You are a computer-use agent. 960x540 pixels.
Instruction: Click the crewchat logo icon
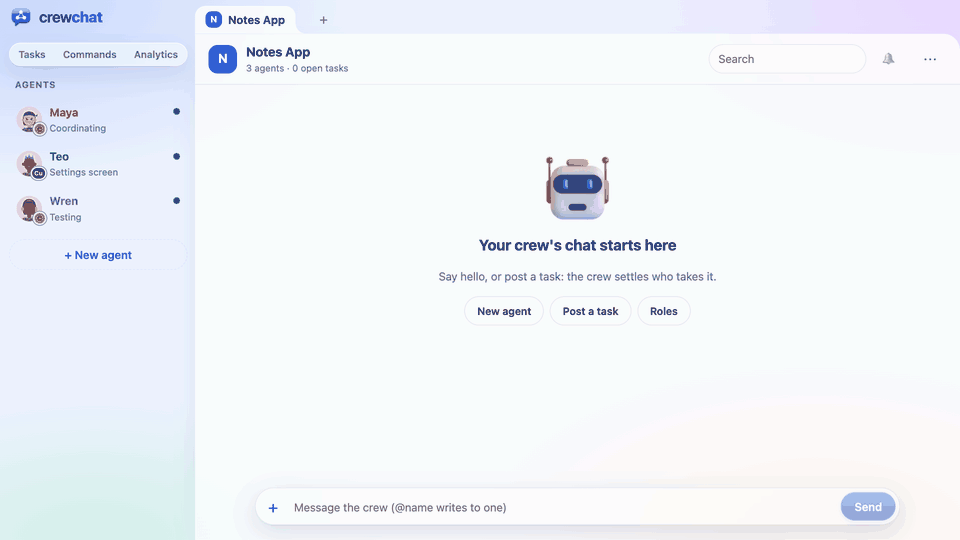pyautogui.click(x=21, y=17)
